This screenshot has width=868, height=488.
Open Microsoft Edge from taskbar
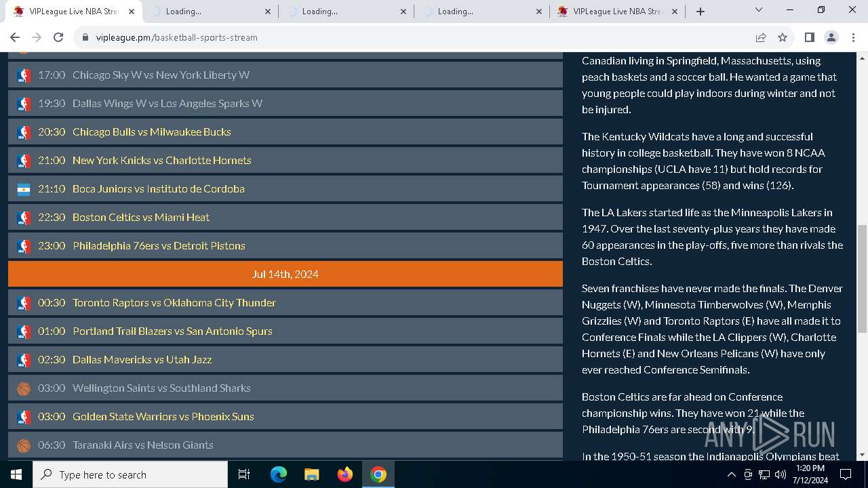point(279,474)
